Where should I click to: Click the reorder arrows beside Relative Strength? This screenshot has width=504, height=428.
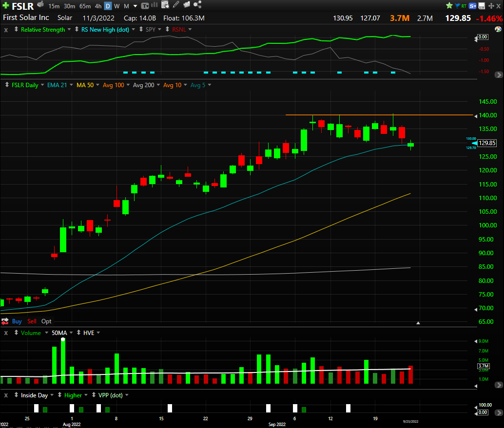16,29
